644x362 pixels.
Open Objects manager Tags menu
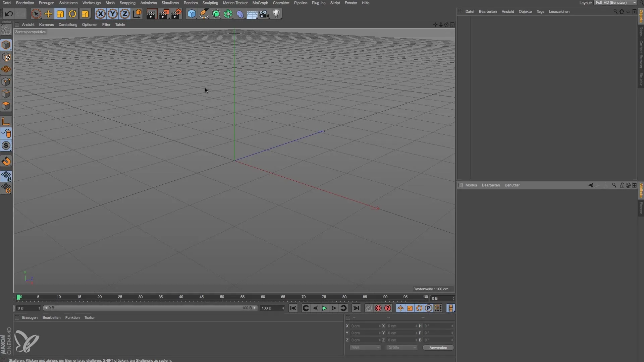(x=540, y=11)
